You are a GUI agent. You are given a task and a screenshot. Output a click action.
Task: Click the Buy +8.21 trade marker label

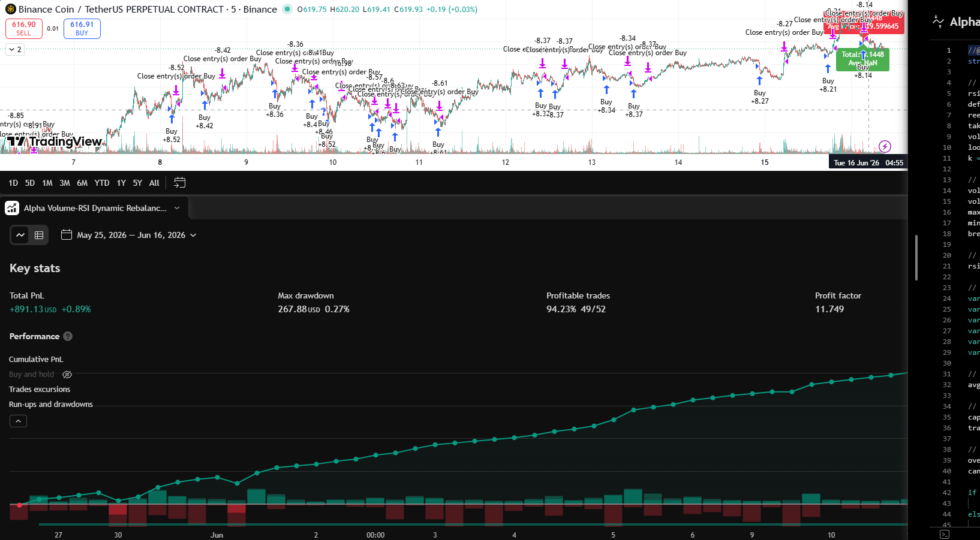[x=828, y=85]
